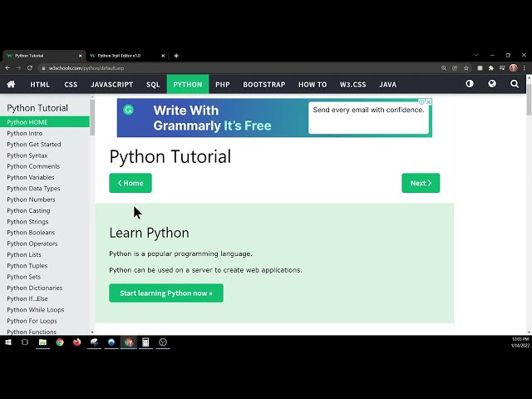Select Python HOME in sidebar
The width and height of the screenshot is (532, 399).
[x=45, y=122]
